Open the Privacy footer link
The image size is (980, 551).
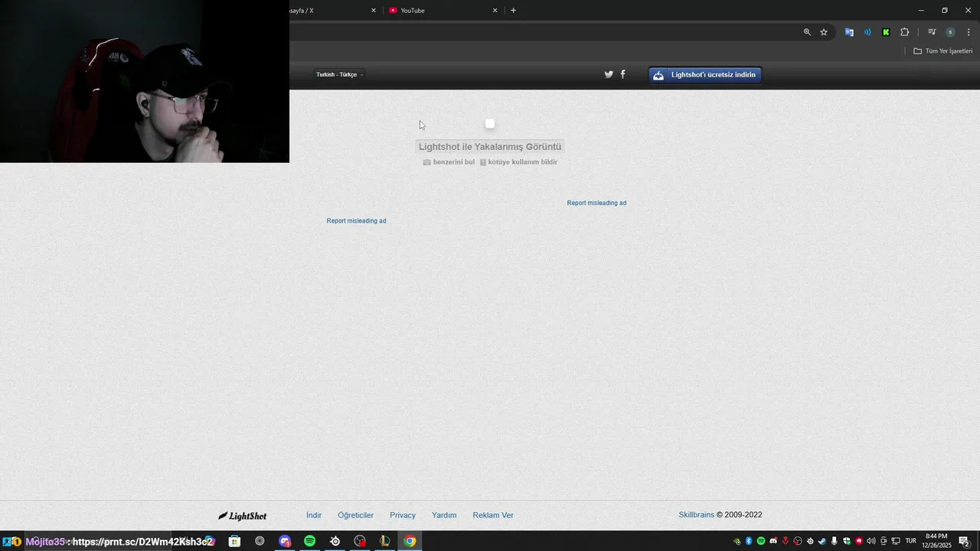403,515
